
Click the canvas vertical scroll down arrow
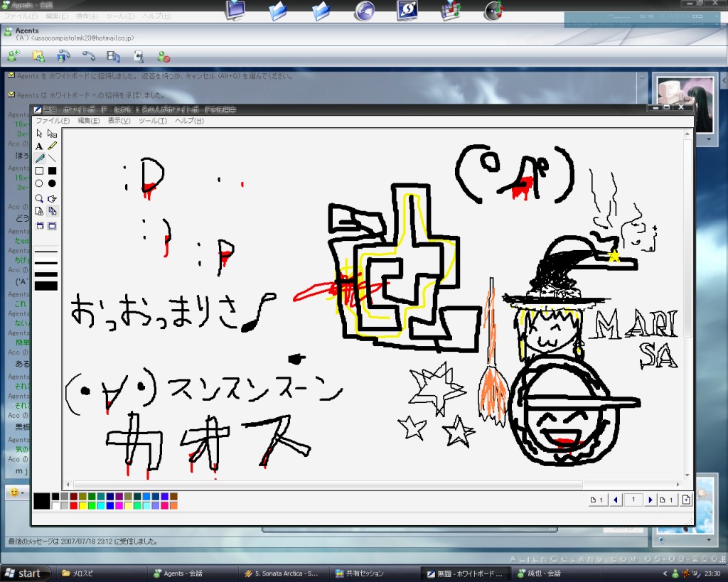tap(687, 475)
